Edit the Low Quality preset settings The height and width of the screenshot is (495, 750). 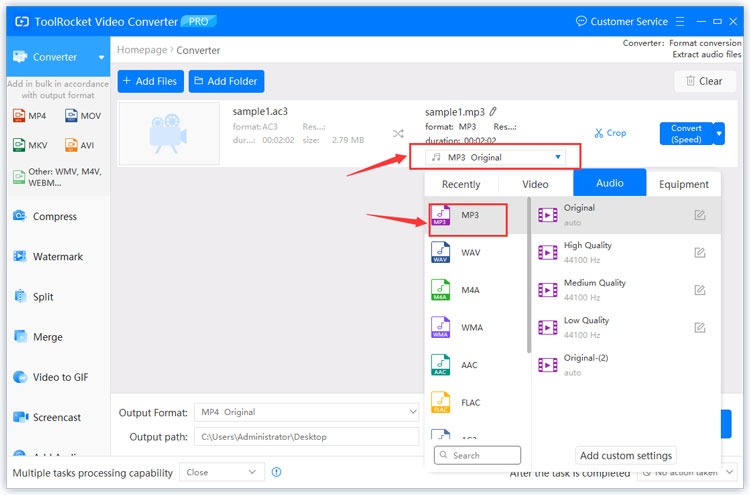pyautogui.click(x=700, y=328)
